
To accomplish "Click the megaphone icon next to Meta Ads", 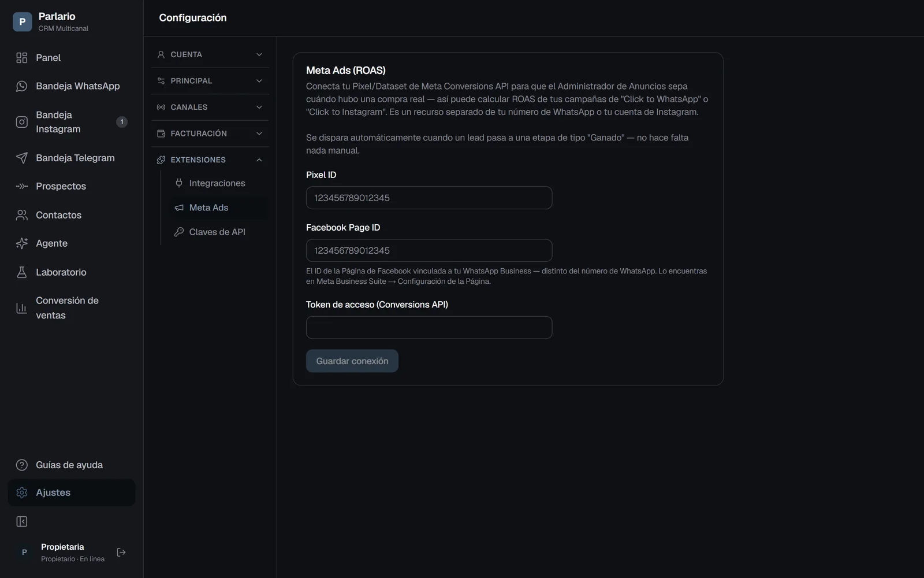I will click(x=179, y=208).
